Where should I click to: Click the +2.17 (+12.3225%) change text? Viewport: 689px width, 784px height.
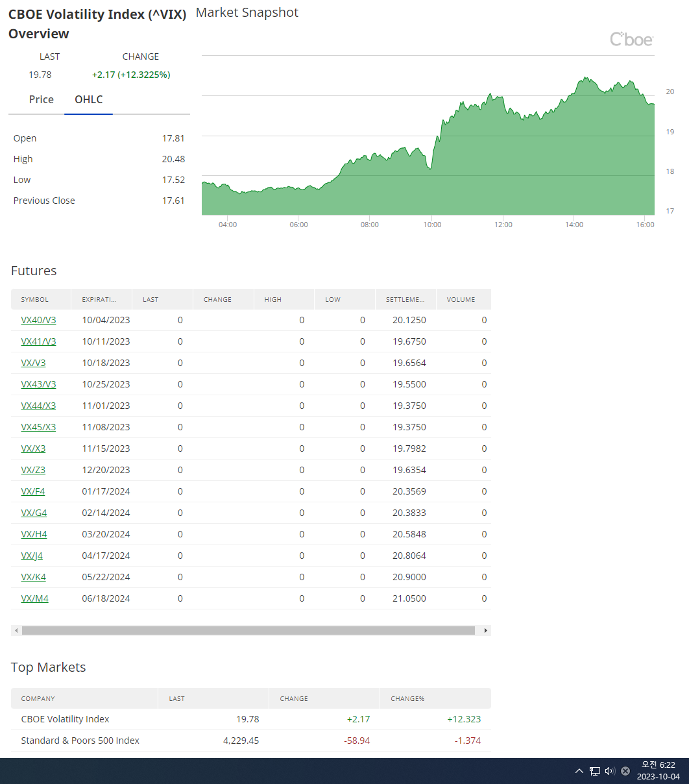tap(131, 75)
